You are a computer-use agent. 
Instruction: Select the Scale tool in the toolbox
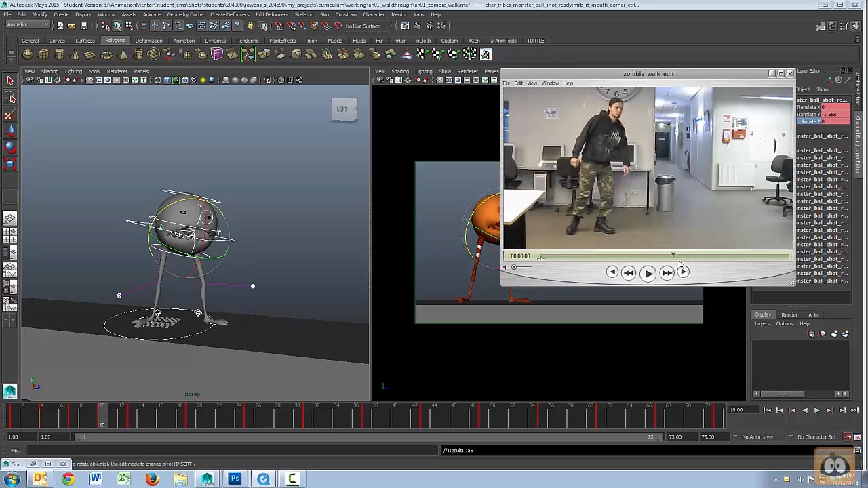(10, 165)
